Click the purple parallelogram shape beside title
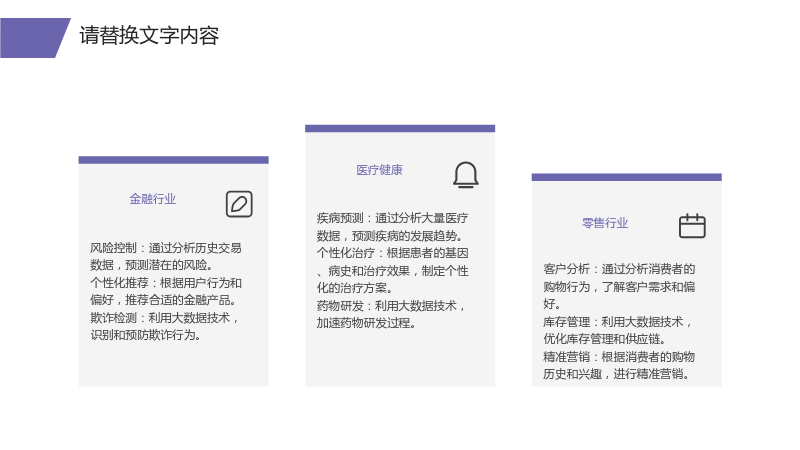This screenshot has height=450, width=800. click(35, 38)
